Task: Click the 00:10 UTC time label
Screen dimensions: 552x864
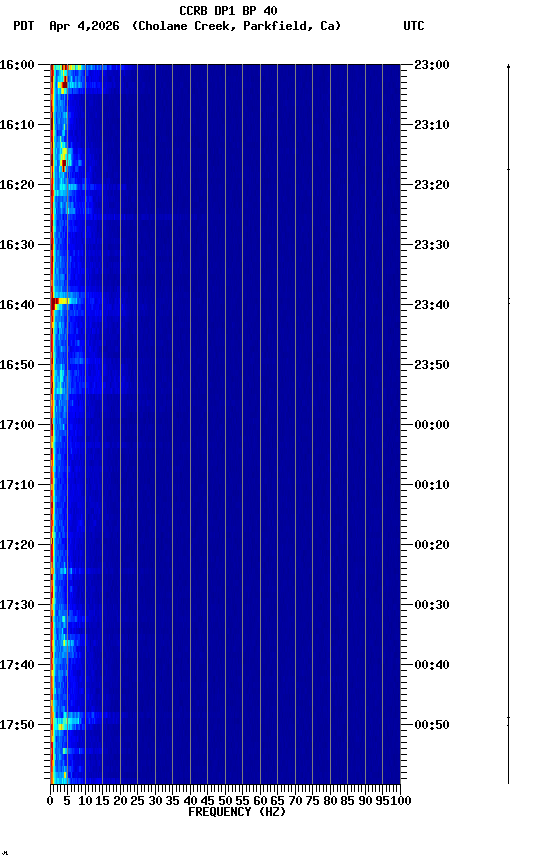Action: coord(432,485)
